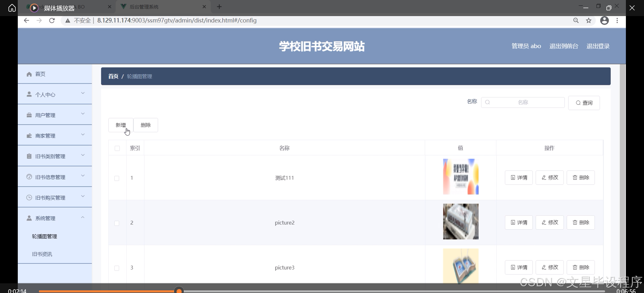Open a new browser tab with plus
The height and width of the screenshot is (293, 644).
click(219, 7)
